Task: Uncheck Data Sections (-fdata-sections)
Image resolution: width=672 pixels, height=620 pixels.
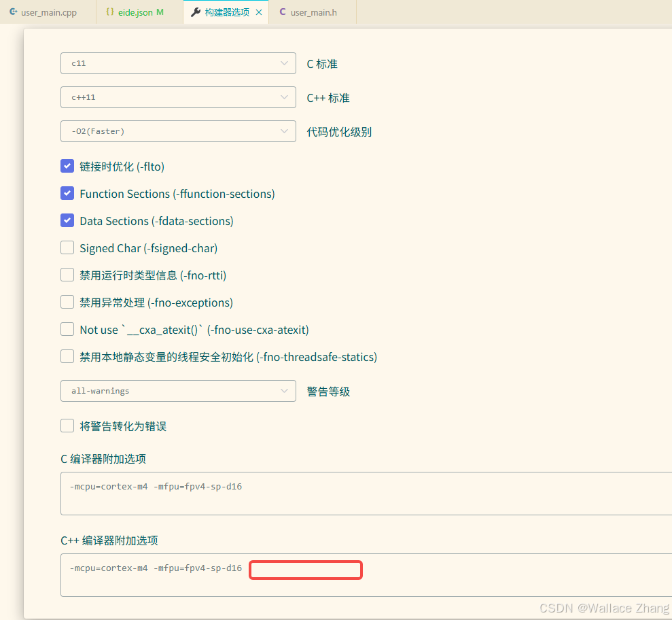Action: (x=67, y=220)
